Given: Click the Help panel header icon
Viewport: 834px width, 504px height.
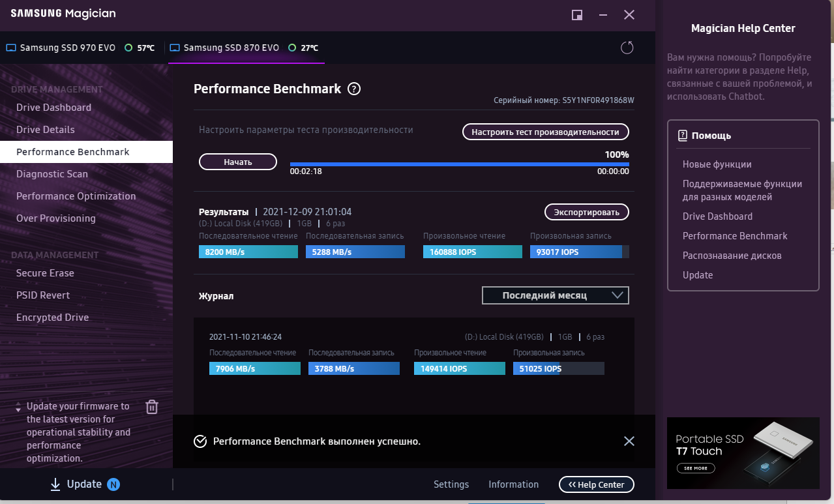Looking at the screenshot, I should (x=683, y=136).
